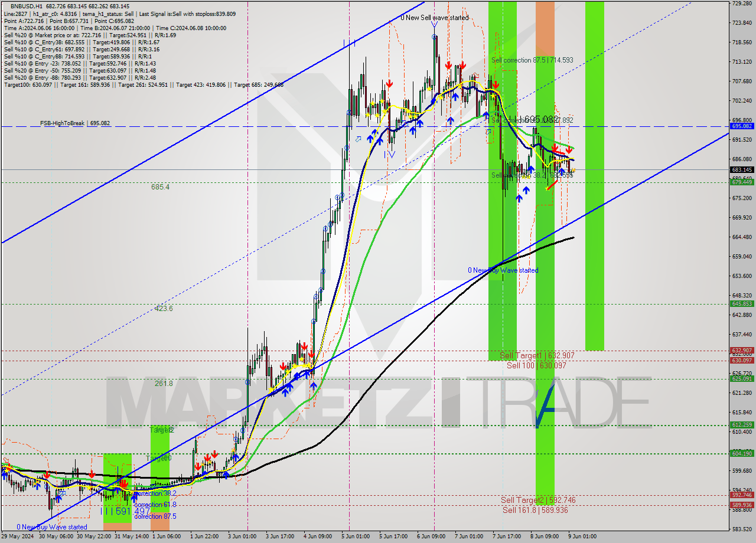Click the blue 695.082 price tag on axis

tap(742, 126)
